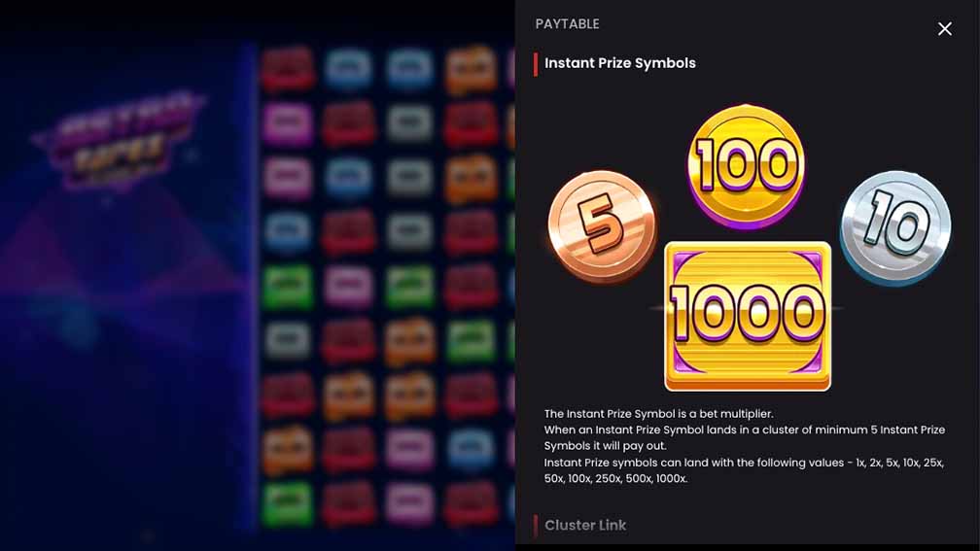Select the Instant Prize Symbols heading

click(x=620, y=63)
